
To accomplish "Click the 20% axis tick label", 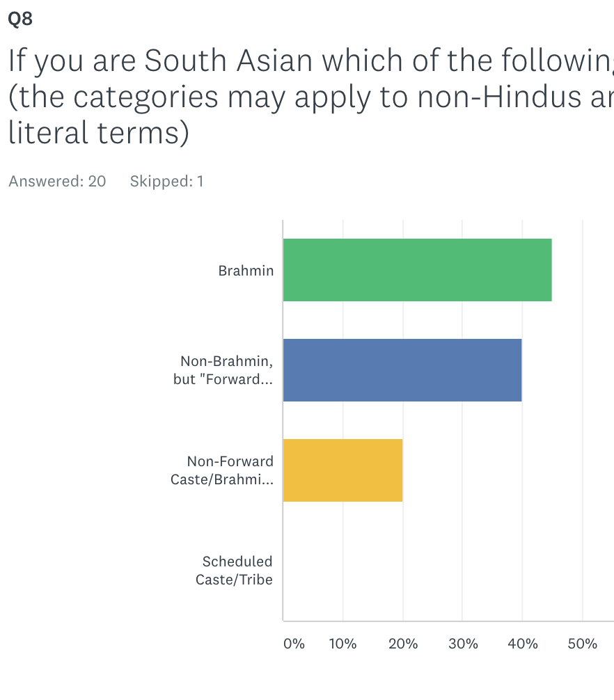I will (x=403, y=644).
